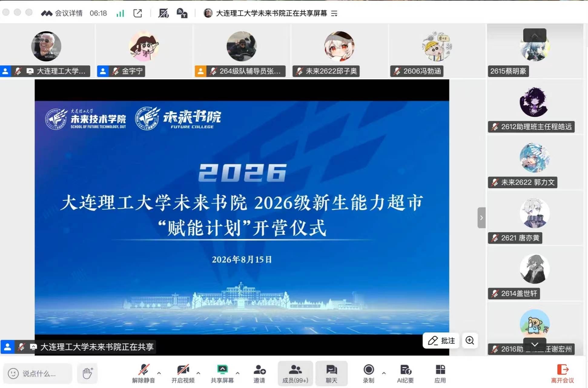Collapse the right participant strip with side arrow
Screen dimensions: 588x388
point(481,218)
